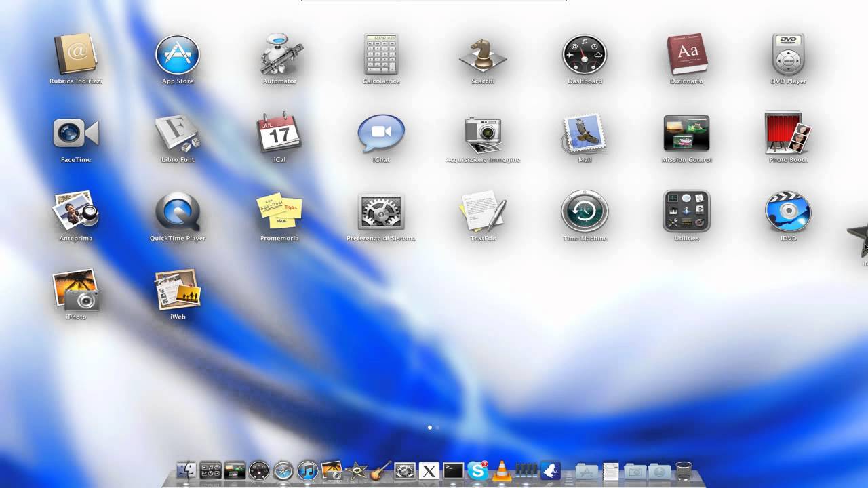The image size is (868, 488).
Task: Open GarageBand guitar icon in Dock
Action: 381,470
